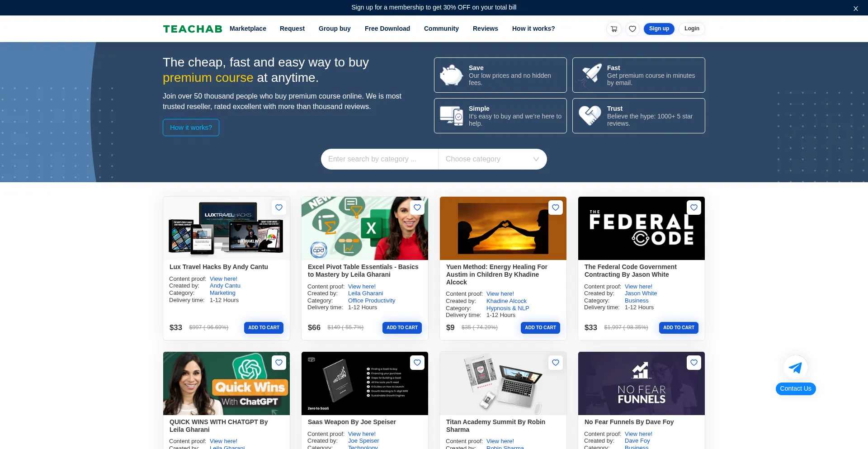Open the shopping cart icon
The image size is (868, 449).
[x=613, y=29]
